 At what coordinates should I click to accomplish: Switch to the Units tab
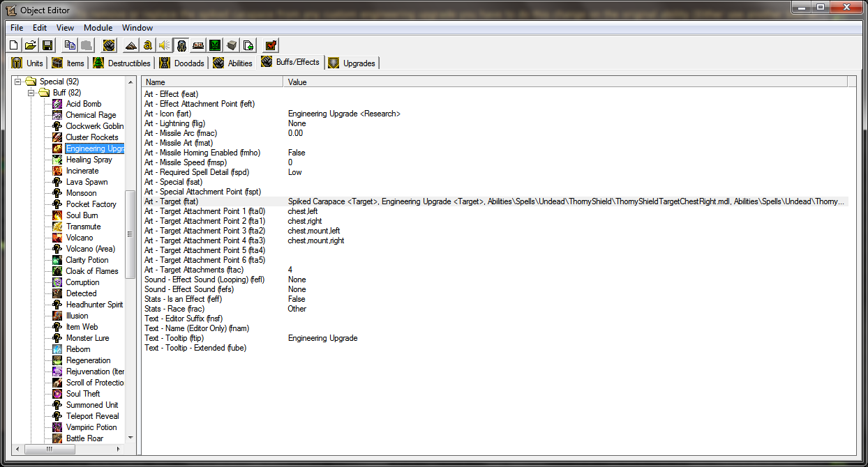pos(27,63)
